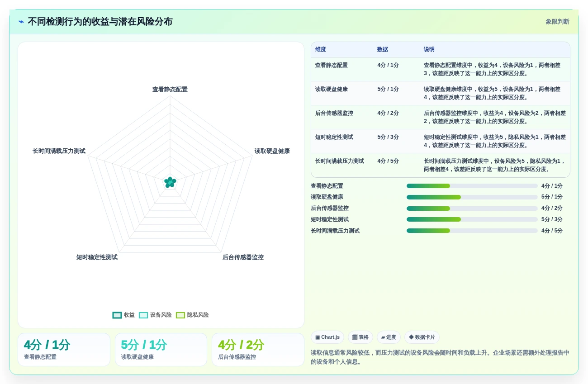Toggle the 收益 legend item

coord(123,315)
